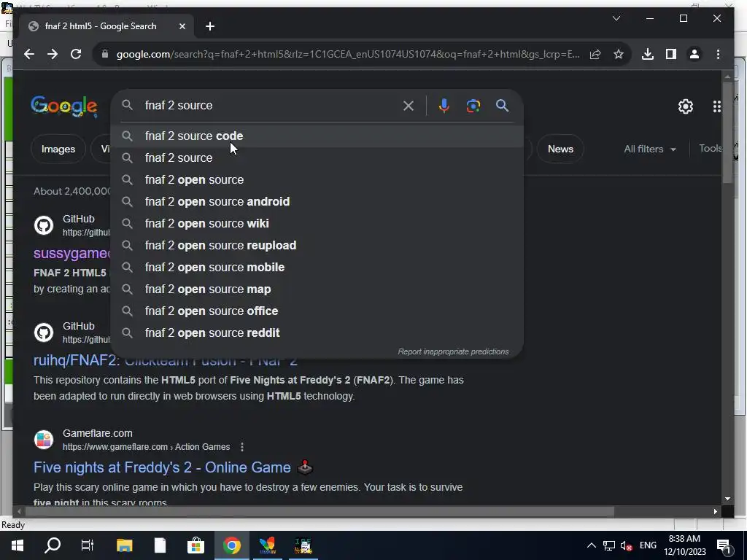Show hidden tray icons chevron

pos(591,545)
